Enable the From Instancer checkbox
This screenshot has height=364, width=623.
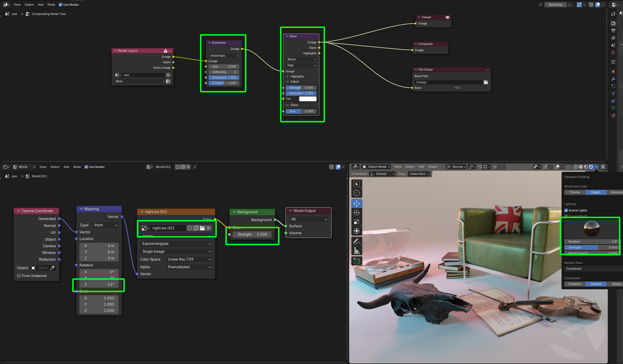[x=19, y=276]
